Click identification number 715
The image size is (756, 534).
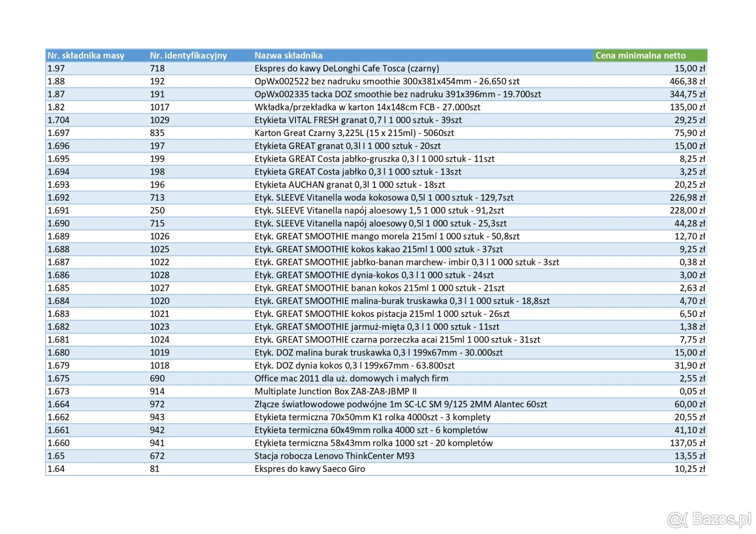tap(157, 223)
